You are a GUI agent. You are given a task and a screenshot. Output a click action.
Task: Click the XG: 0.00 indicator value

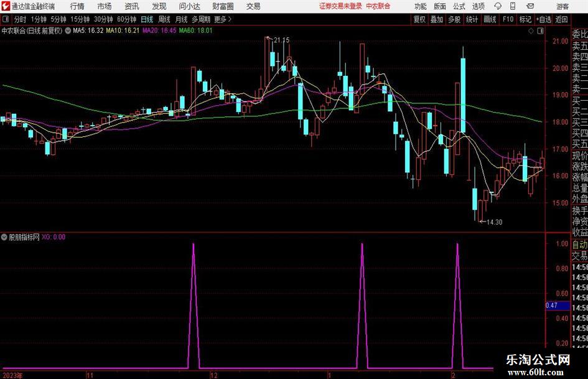coord(54,237)
